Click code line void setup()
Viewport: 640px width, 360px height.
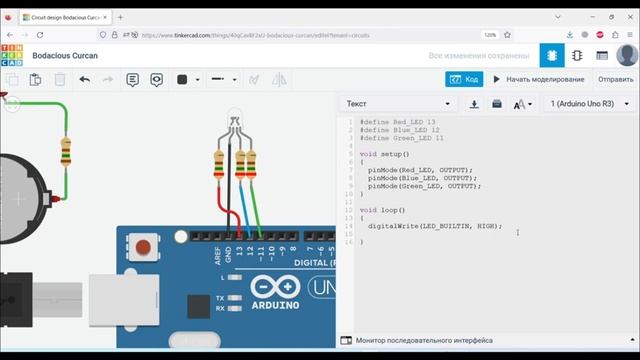[384, 154]
